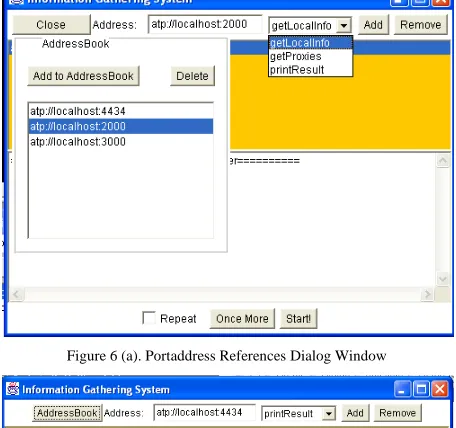The width and height of the screenshot is (456, 428).
Task: Click the Start! button
Action: coord(299,319)
